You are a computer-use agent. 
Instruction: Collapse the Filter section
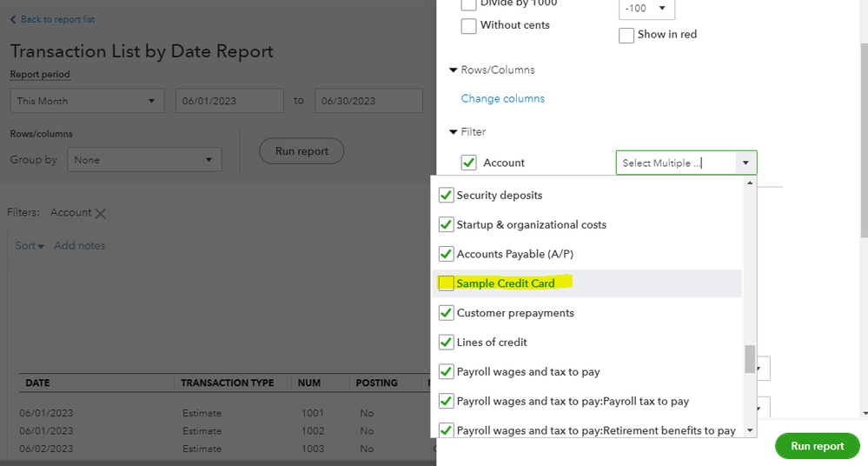453,132
